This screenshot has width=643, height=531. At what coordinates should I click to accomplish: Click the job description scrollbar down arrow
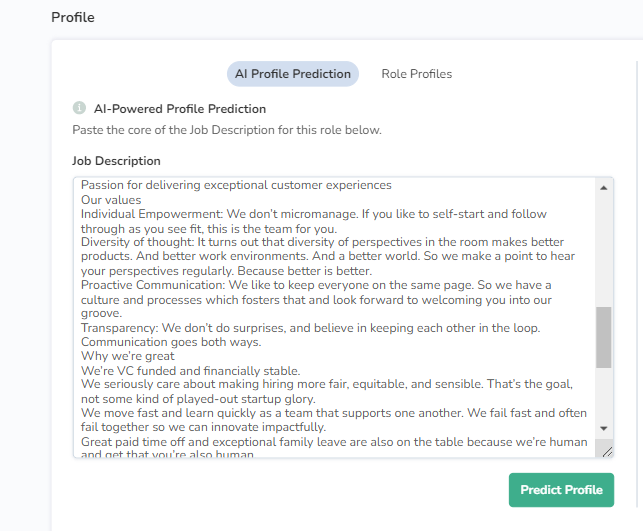click(603, 428)
